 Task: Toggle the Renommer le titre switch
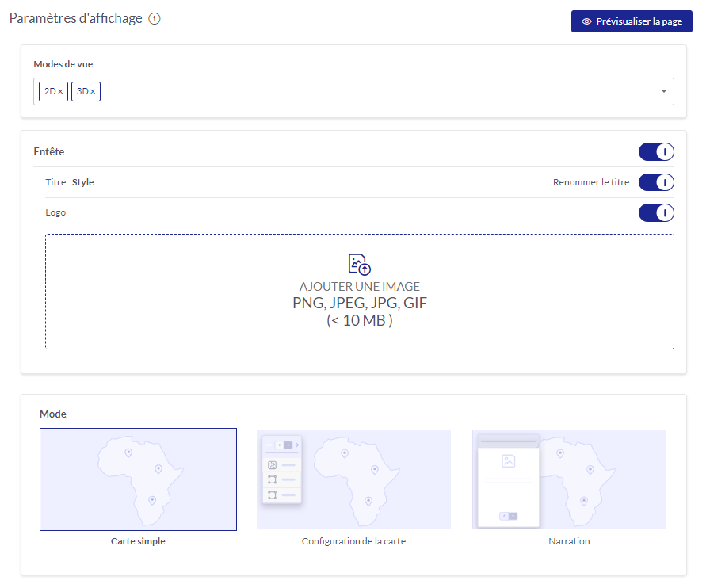click(x=656, y=182)
